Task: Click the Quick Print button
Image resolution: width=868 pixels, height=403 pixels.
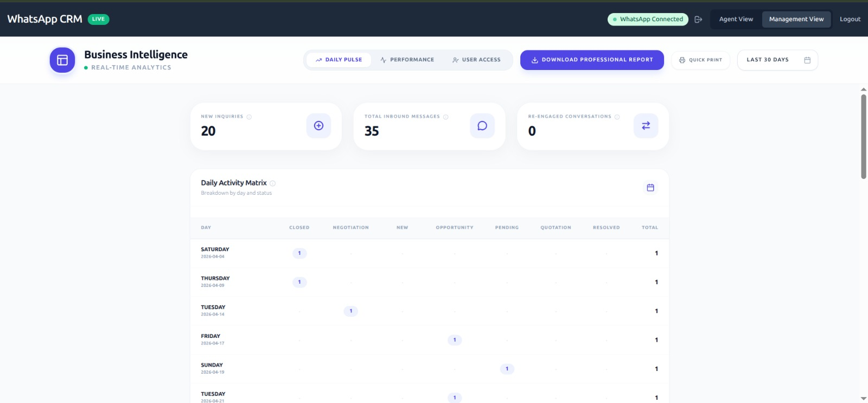Action: click(700, 60)
